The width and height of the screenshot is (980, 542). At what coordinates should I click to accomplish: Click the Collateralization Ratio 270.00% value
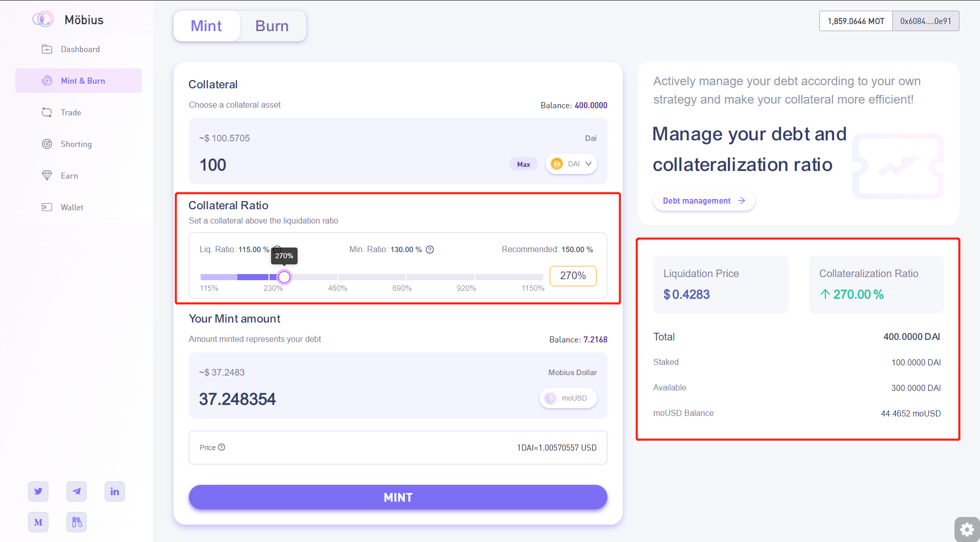852,294
